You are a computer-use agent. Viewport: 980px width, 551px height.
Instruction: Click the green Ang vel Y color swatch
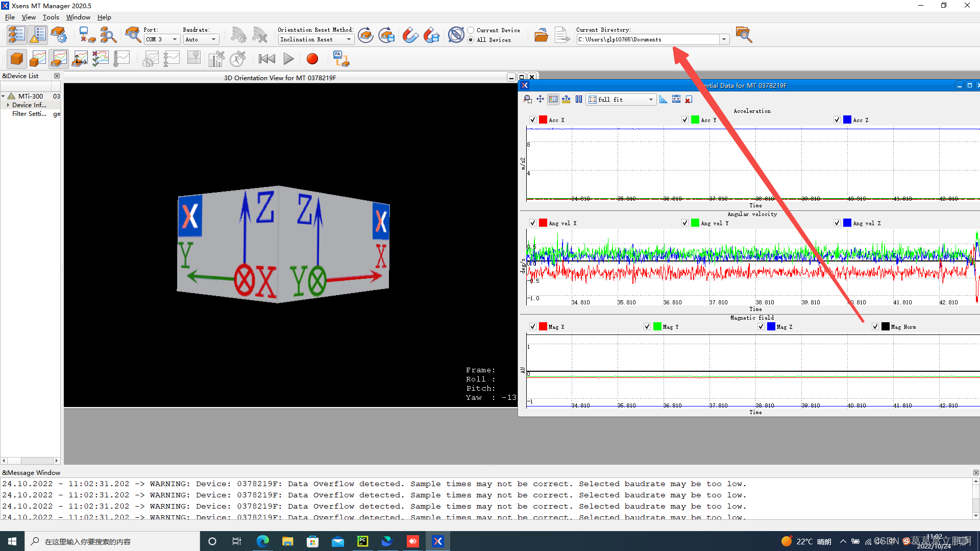(x=695, y=223)
